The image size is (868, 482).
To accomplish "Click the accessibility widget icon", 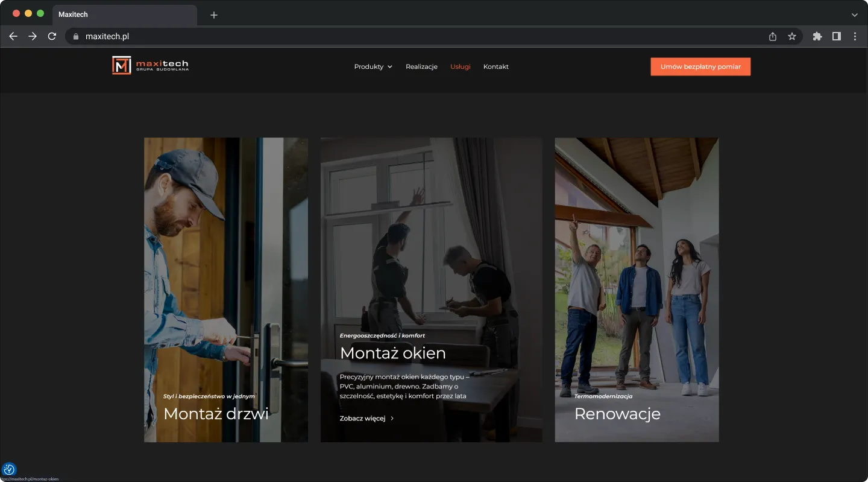I will pyautogui.click(x=9, y=469).
